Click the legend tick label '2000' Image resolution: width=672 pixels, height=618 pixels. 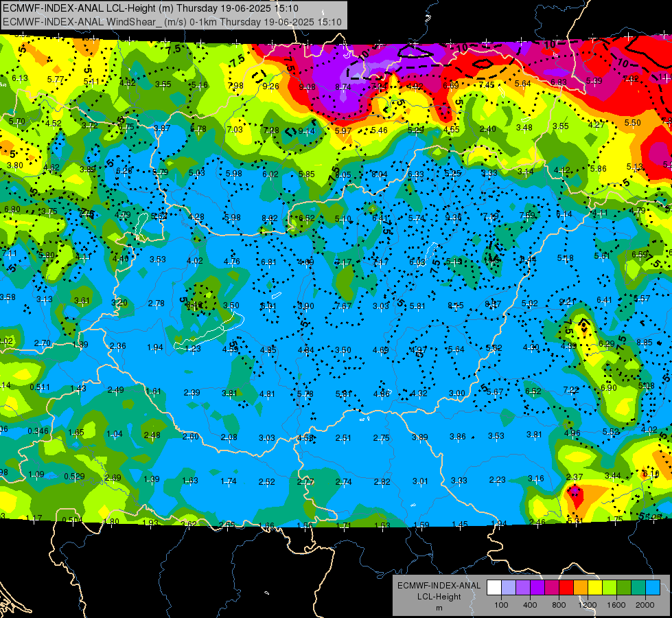645,605
